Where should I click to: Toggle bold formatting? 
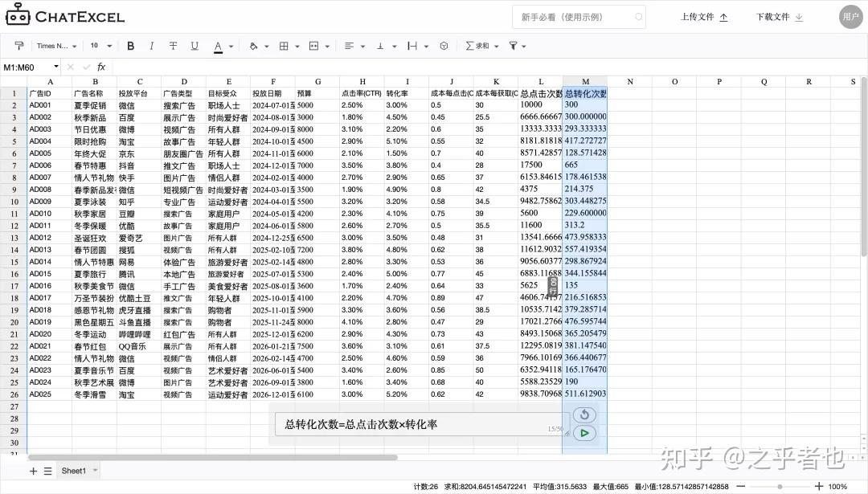(x=131, y=46)
